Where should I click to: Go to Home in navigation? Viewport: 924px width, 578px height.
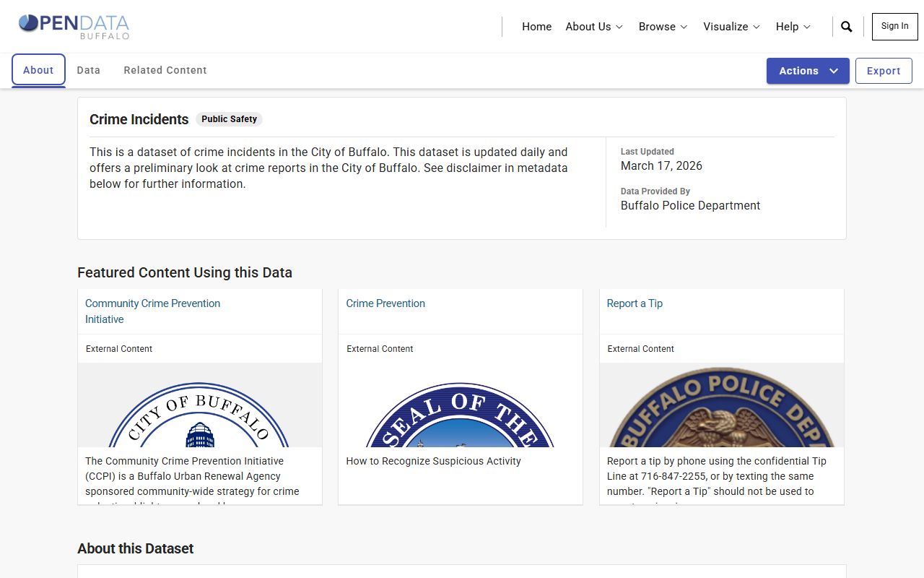tap(536, 27)
